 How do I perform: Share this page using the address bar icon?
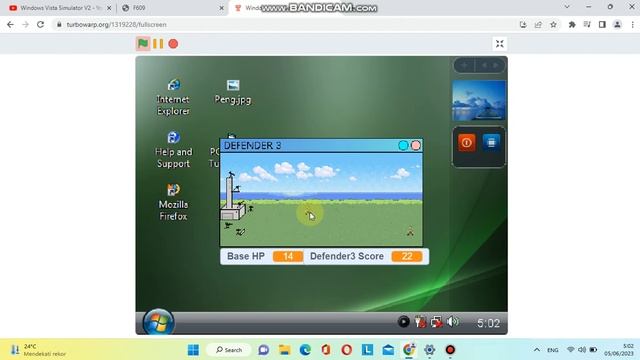pyautogui.click(x=538, y=24)
